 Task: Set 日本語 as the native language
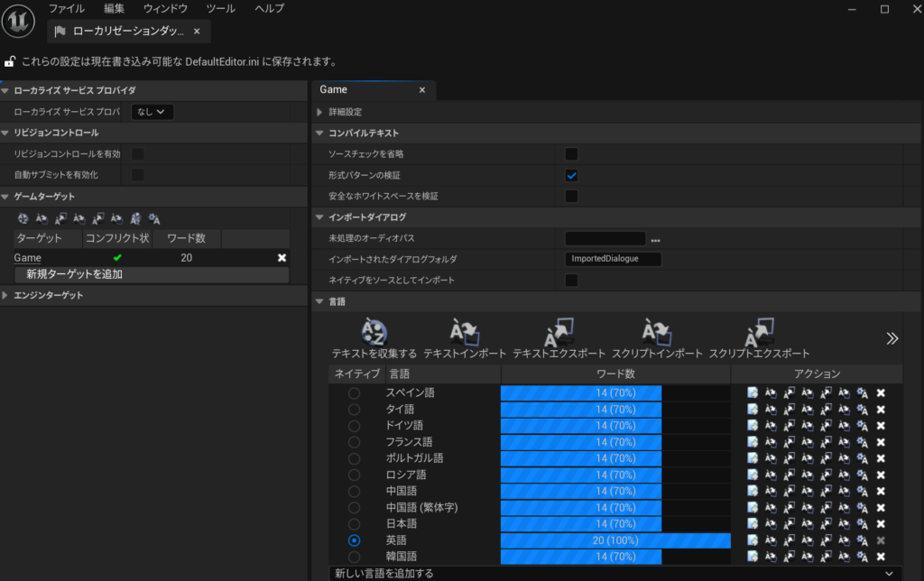coord(354,524)
